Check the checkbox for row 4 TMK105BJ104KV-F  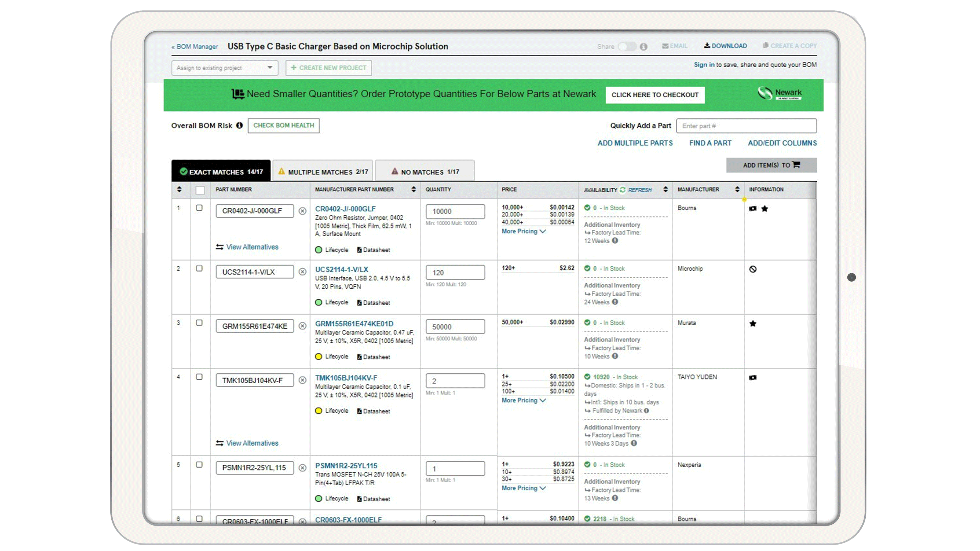(x=199, y=377)
